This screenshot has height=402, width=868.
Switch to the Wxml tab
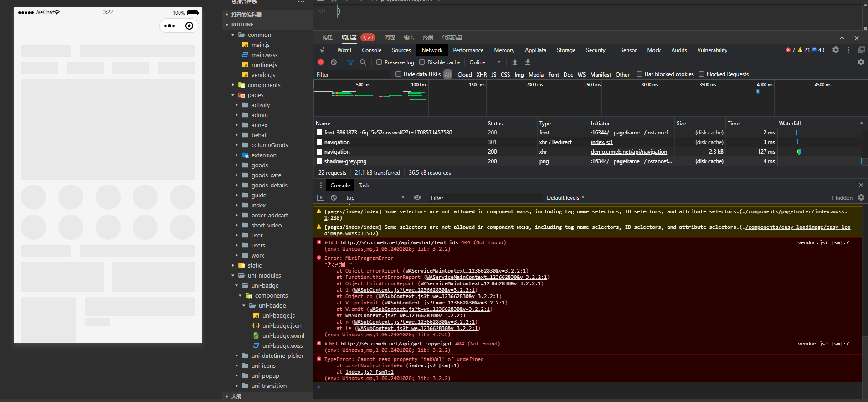coord(344,50)
